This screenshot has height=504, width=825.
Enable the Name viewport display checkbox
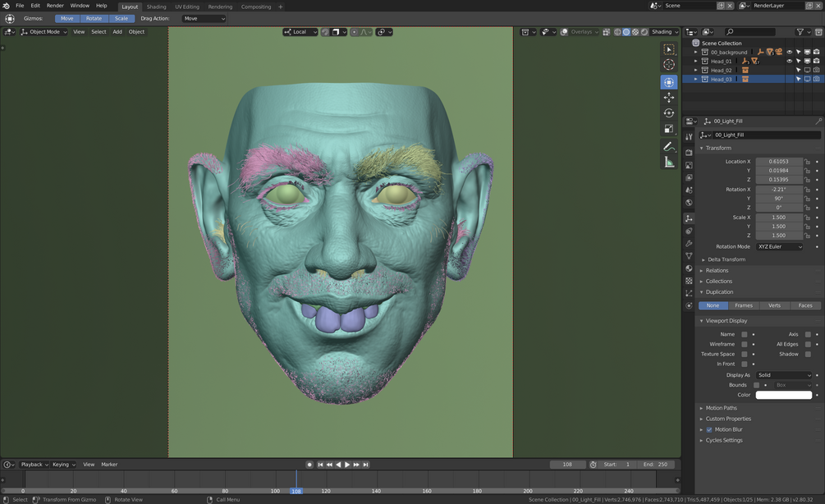click(x=744, y=335)
